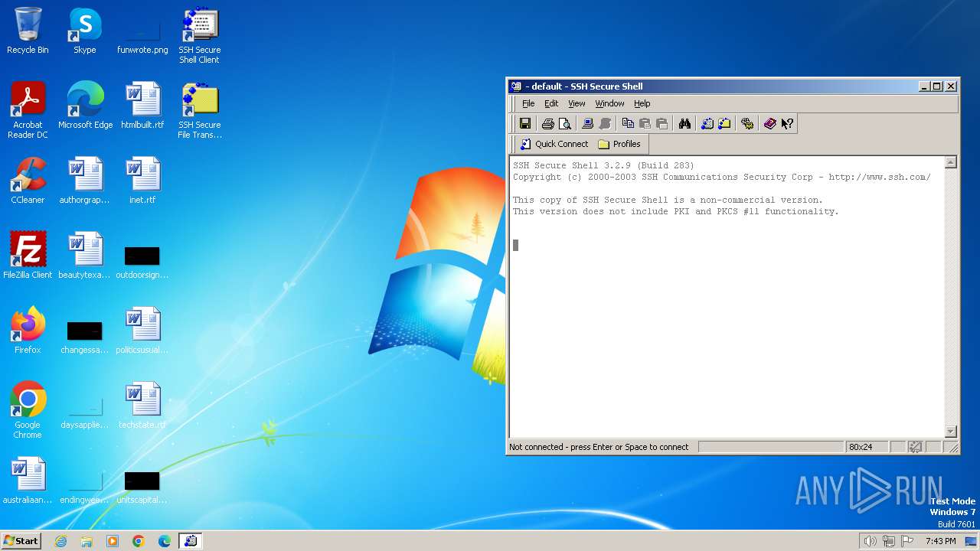Select the CCleaner desktop shortcut
Viewport: 980px width, 551px height.
pyautogui.click(x=28, y=181)
